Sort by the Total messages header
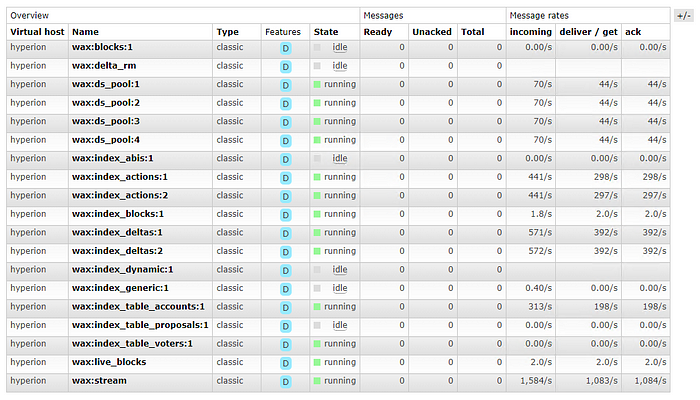Image resolution: width=700 pixels, height=400 pixels. coord(472,32)
